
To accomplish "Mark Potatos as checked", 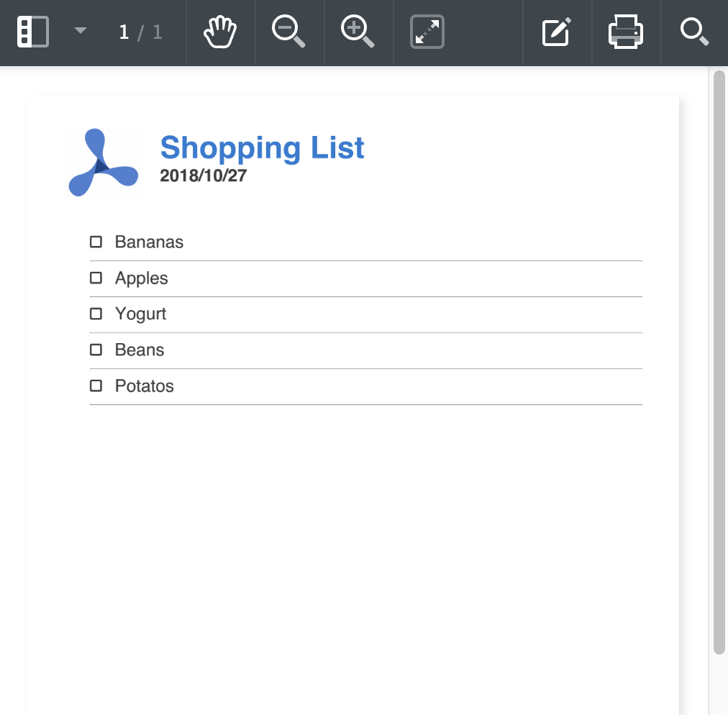I will tap(96, 386).
